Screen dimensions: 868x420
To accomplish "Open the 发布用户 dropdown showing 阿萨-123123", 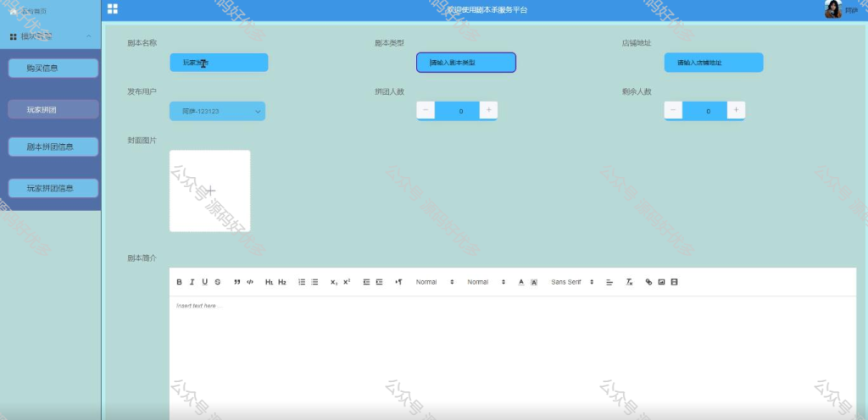I will coord(217,111).
